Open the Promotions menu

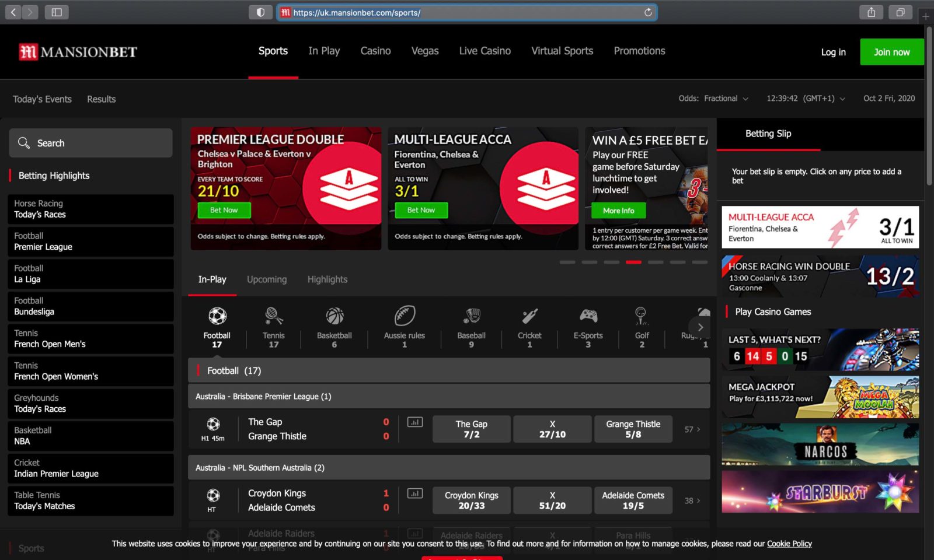(x=639, y=51)
